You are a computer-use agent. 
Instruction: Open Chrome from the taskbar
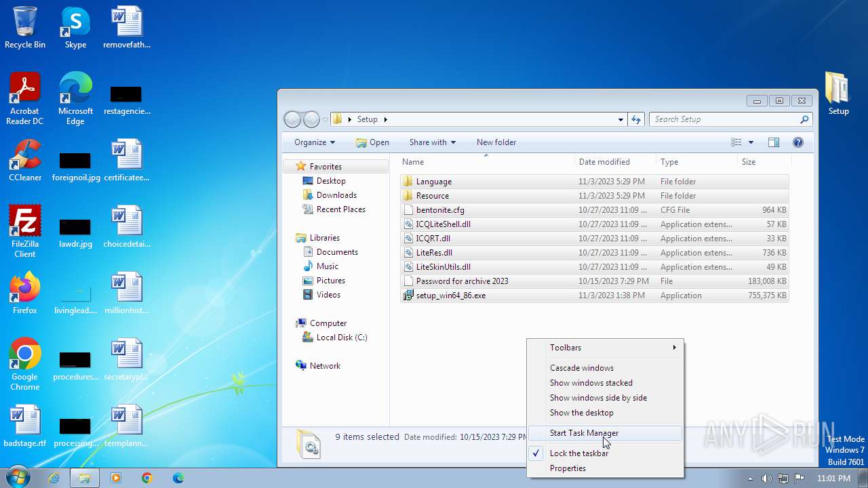(146, 478)
